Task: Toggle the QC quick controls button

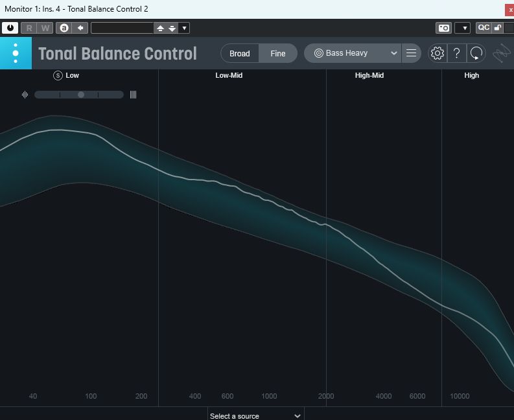Action: 484,27
